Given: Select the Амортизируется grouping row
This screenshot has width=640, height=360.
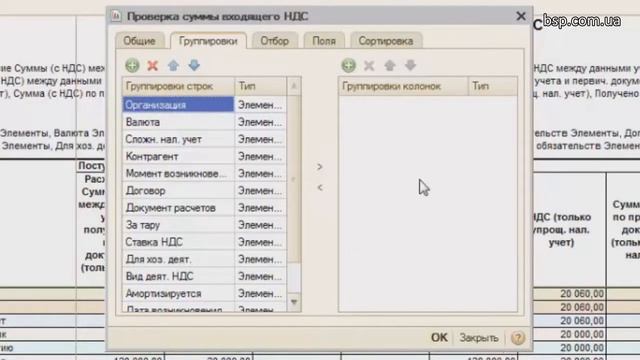Looking at the screenshot, I should [178, 293].
